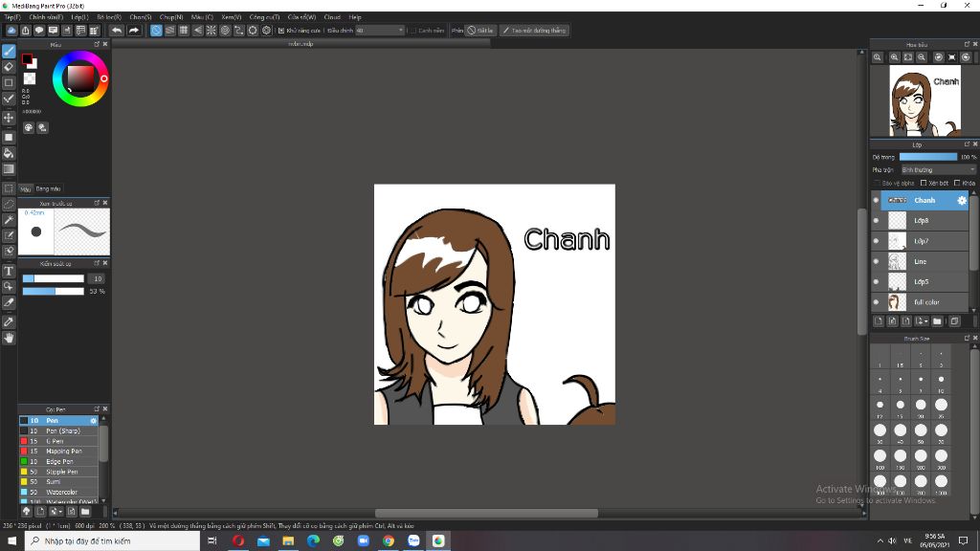980x551 pixels.
Task: Hide the Lớp8 layer
Action: tap(876, 221)
